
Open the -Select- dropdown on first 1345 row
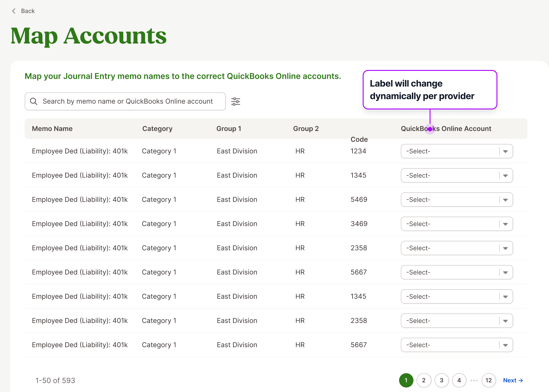tap(457, 175)
